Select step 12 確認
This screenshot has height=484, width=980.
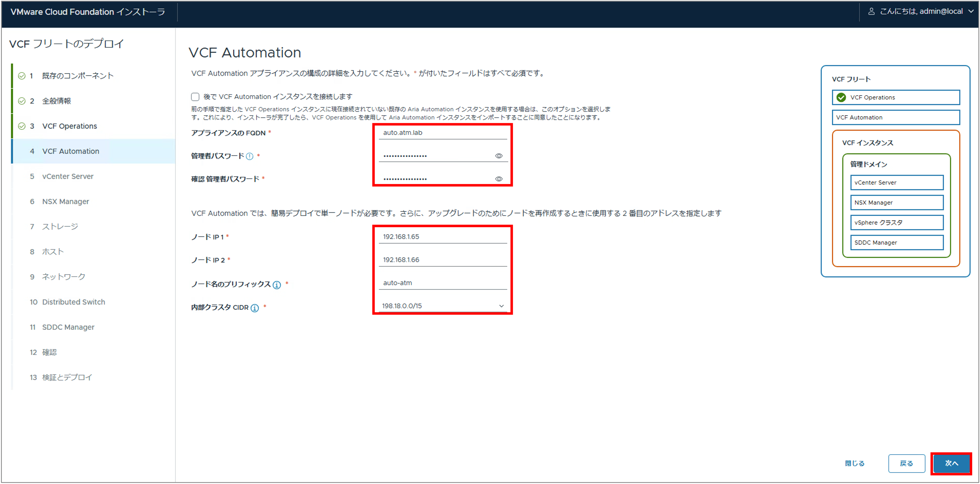[94, 352]
